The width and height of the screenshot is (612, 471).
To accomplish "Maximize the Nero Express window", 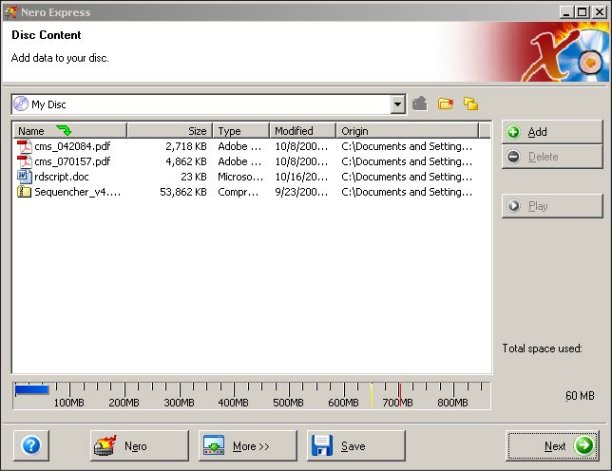I will 582,12.
